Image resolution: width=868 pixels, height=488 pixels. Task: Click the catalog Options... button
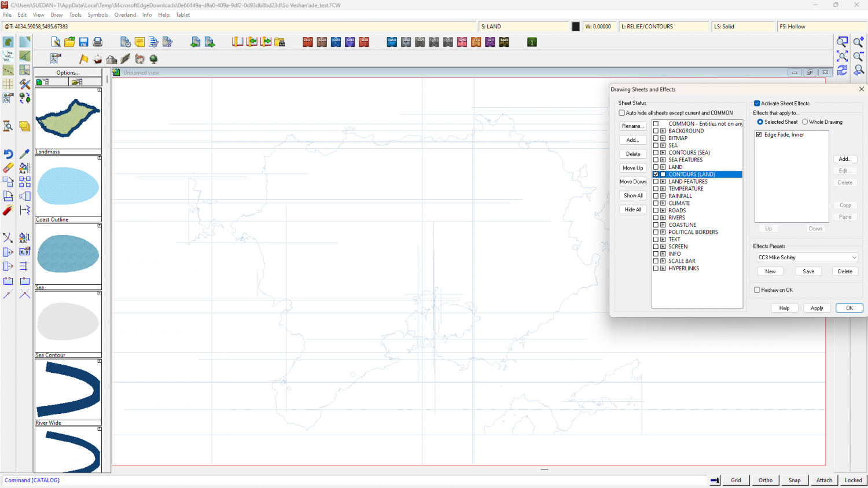coord(68,73)
